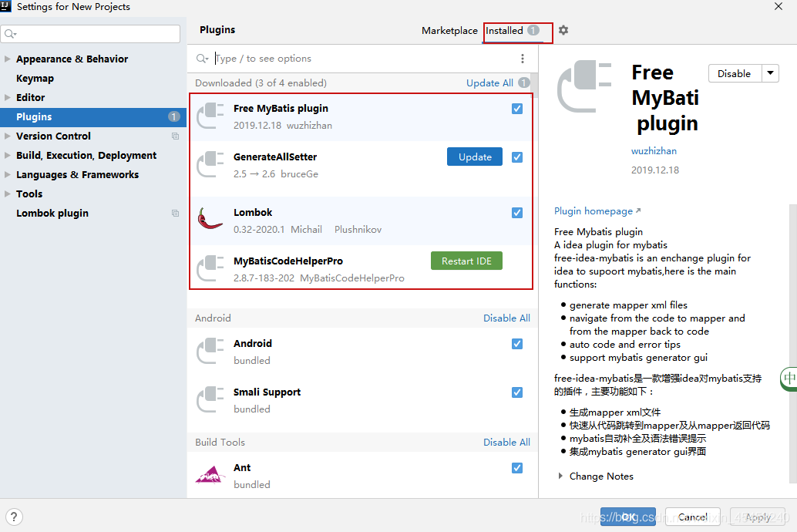Select Lombok plugin settings item
Image resolution: width=797 pixels, height=532 pixels.
click(x=52, y=213)
